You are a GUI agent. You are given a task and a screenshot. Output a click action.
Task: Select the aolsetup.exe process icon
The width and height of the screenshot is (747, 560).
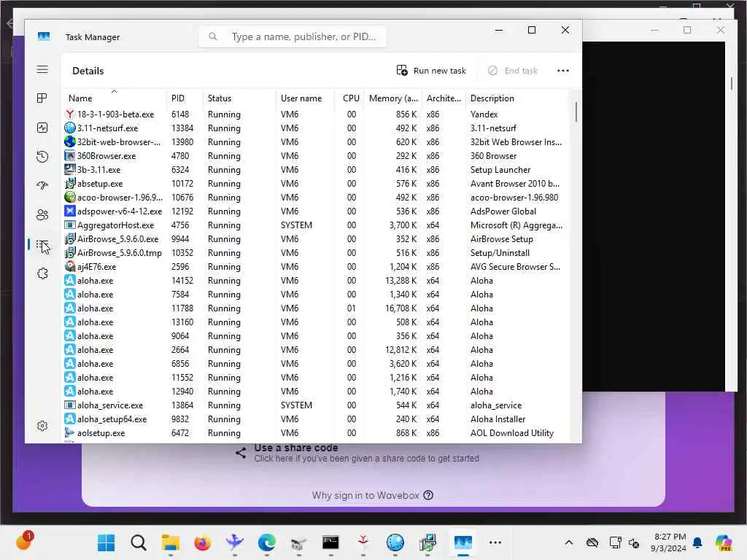(x=69, y=433)
